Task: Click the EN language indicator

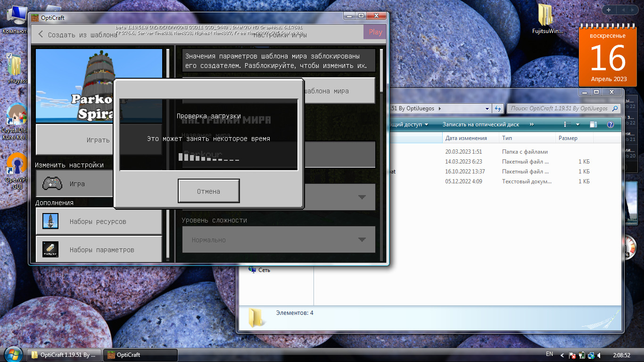Action: tap(549, 354)
